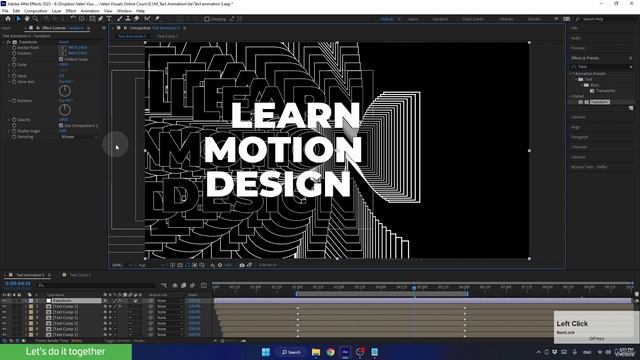Select the Type (T) tool
The width and height of the screenshot is (640, 360).
point(109,19)
